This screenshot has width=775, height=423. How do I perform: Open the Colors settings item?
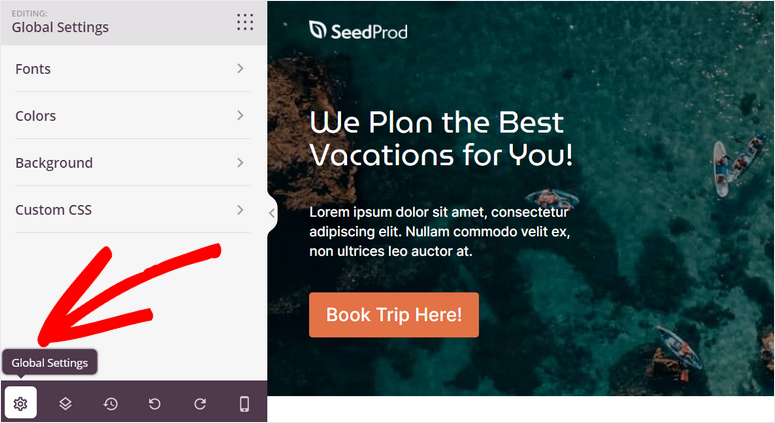(132, 116)
